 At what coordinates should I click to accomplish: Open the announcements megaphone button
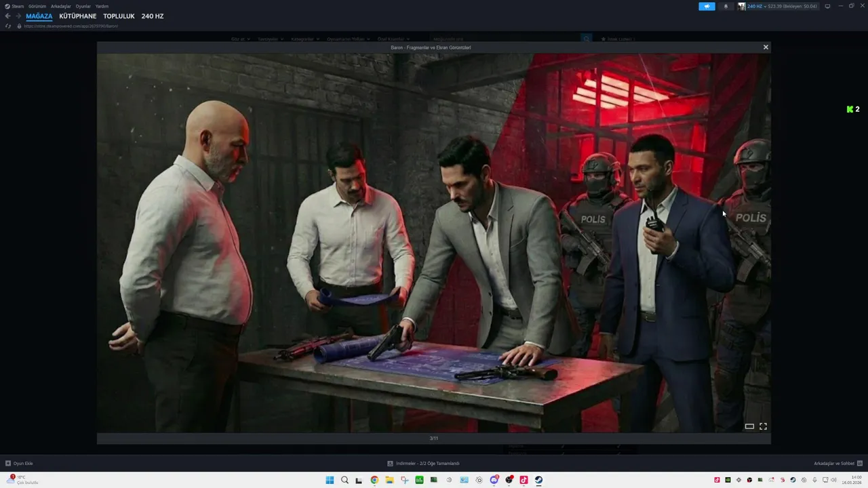[707, 6]
